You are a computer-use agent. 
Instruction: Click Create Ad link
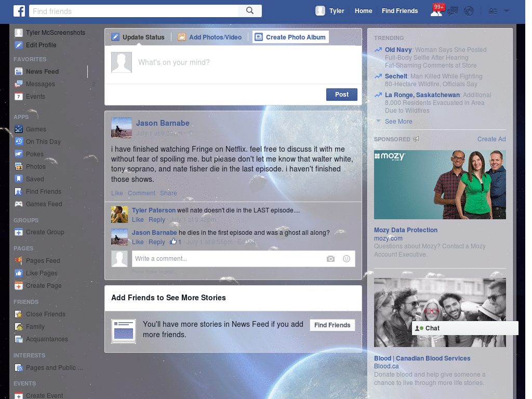click(x=491, y=139)
